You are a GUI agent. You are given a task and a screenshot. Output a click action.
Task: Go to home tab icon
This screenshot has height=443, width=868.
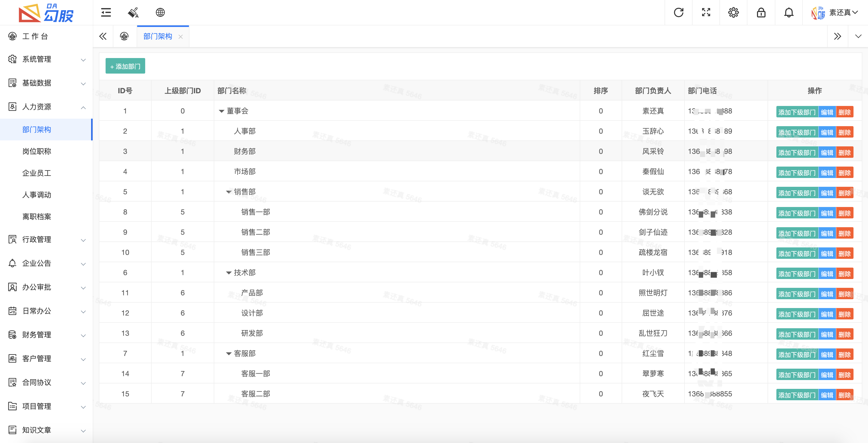pos(124,36)
